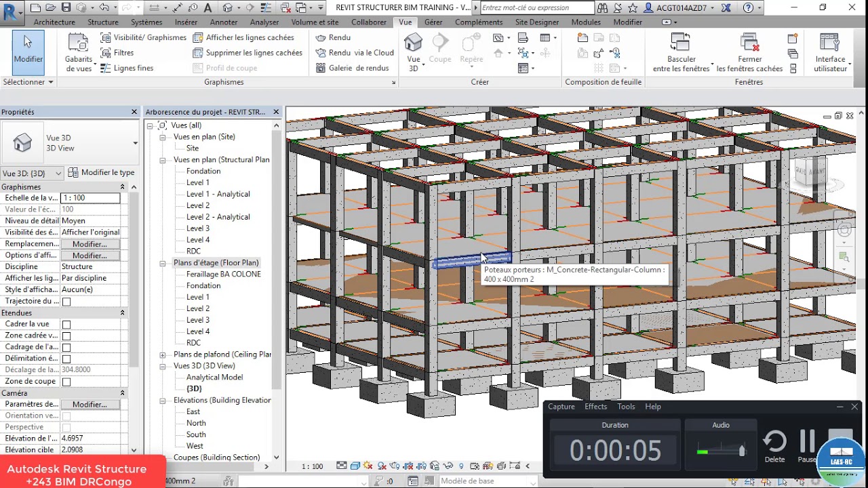Toggle Lignes fines display
868x488 pixels.
(127, 68)
